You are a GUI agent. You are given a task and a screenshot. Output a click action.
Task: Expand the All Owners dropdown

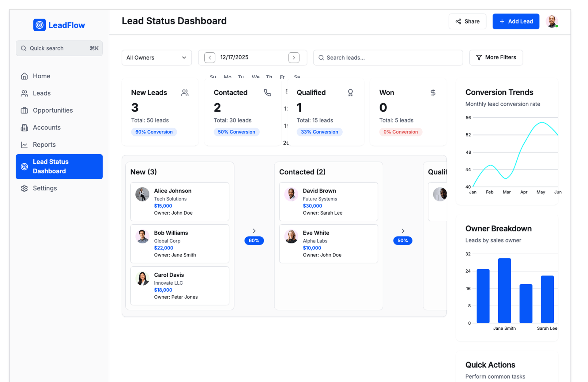point(156,58)
